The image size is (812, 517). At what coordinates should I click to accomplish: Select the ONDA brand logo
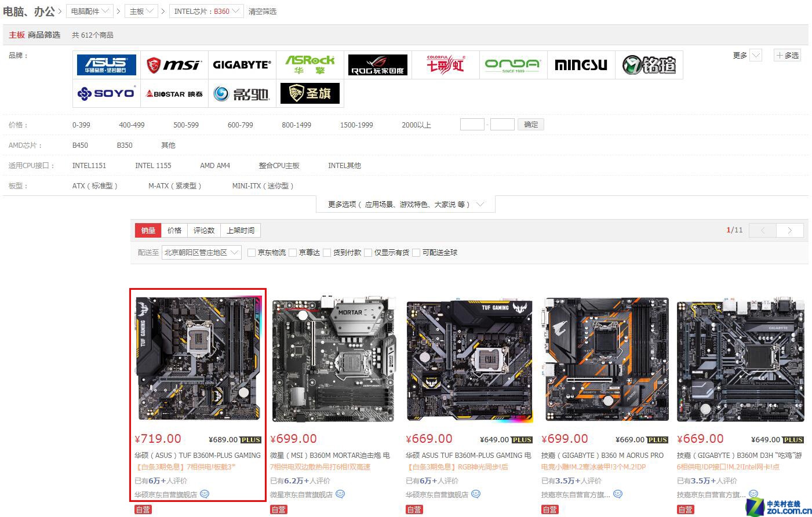point(513,64)
